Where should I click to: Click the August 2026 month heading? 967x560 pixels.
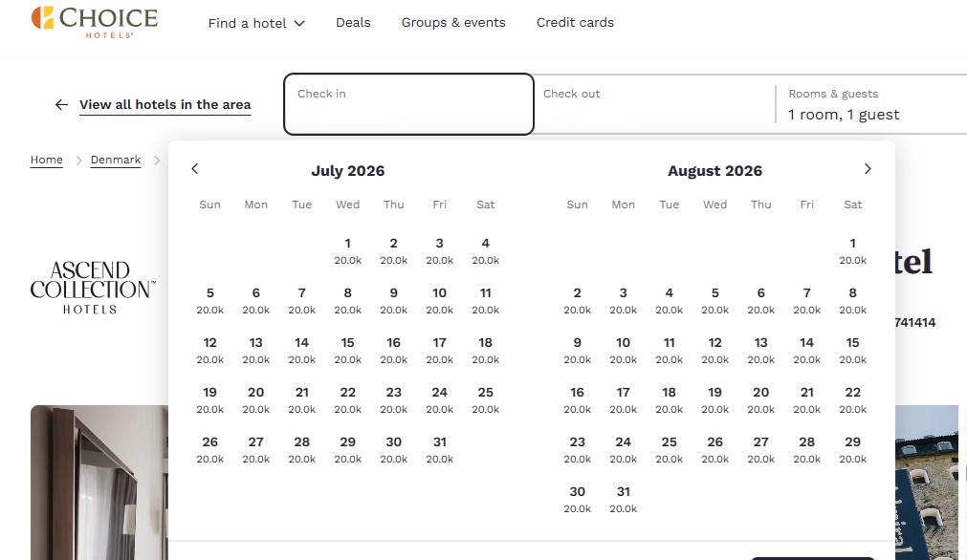click(715, 171)
